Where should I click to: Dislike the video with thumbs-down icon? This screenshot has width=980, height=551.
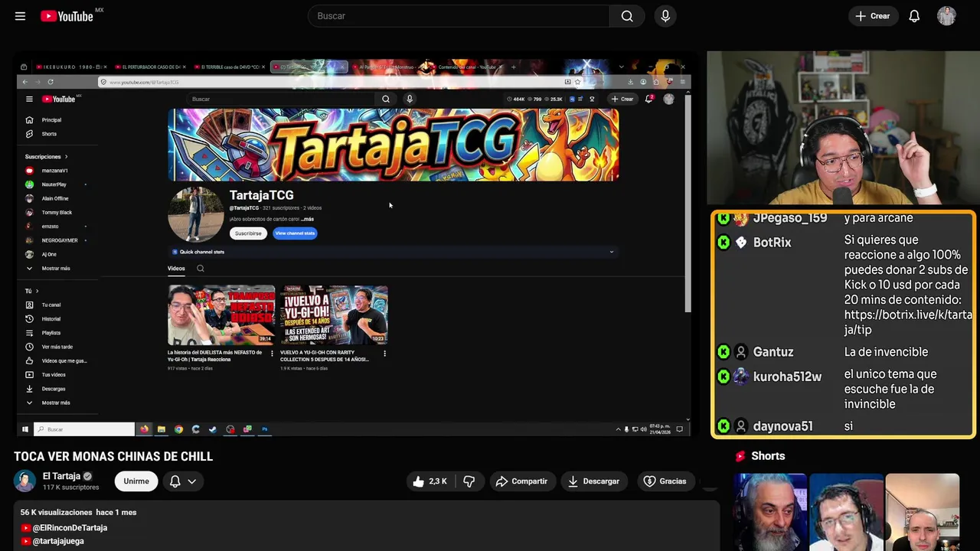(x=469, y=481)
